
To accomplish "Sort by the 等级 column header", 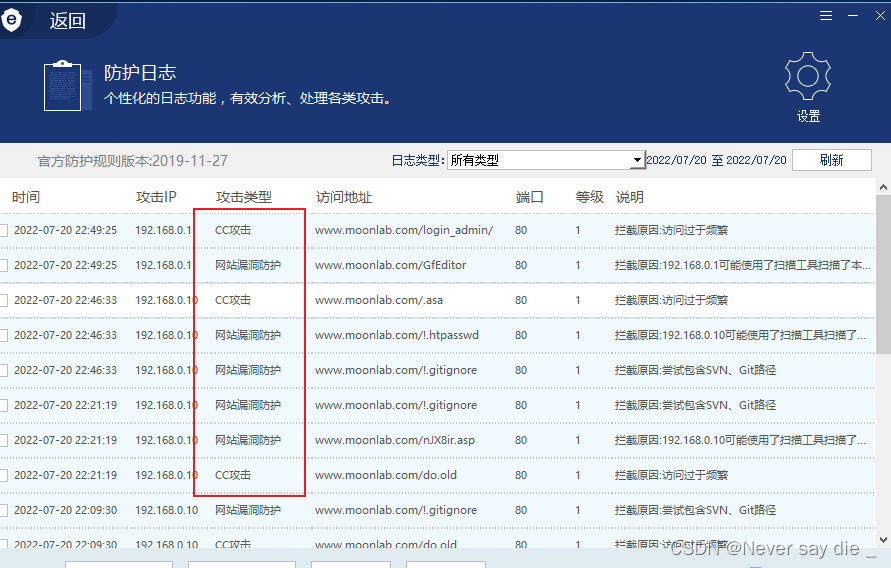I will pyautogui.click(x=589, y=197).
